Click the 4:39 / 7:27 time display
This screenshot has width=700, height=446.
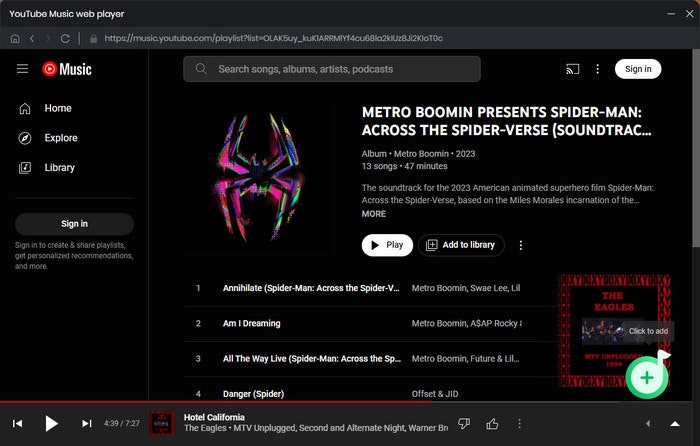point(121,423)
